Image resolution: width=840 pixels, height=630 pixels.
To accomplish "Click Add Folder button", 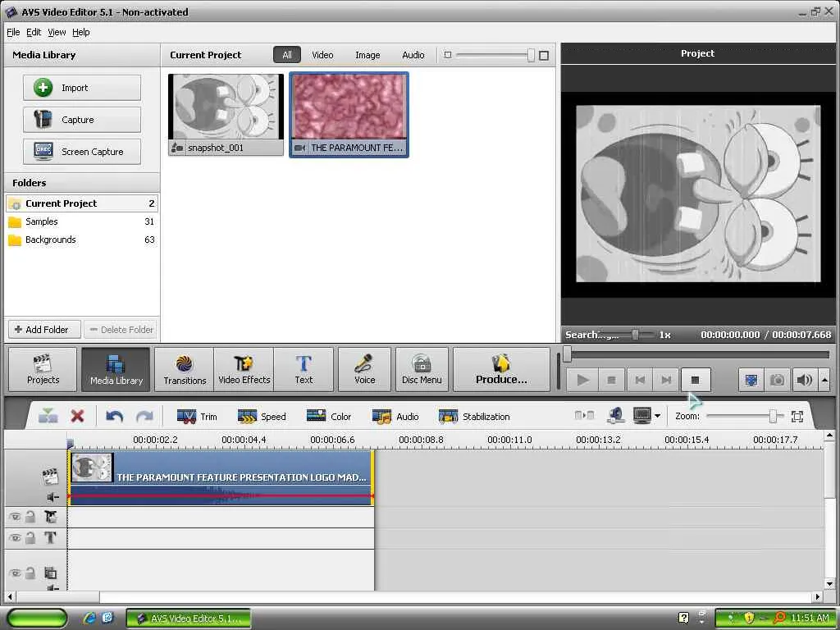I will point(44,330).
